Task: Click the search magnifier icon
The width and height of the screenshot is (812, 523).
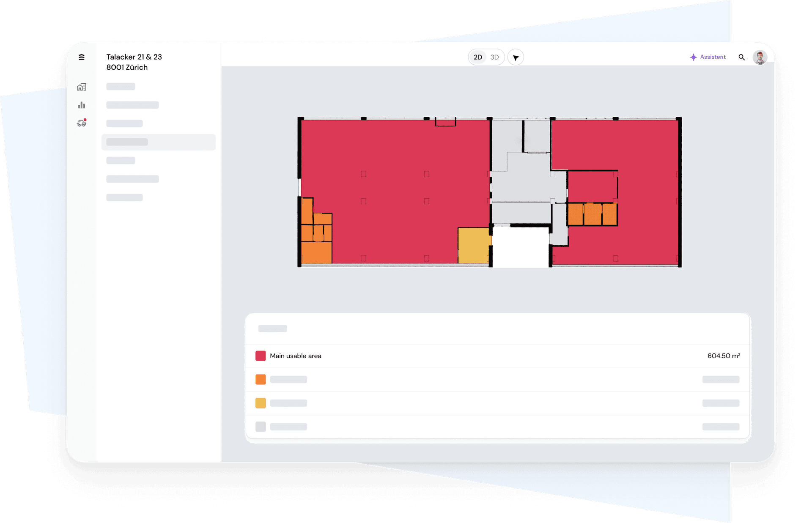Action: tap(741, 57)
